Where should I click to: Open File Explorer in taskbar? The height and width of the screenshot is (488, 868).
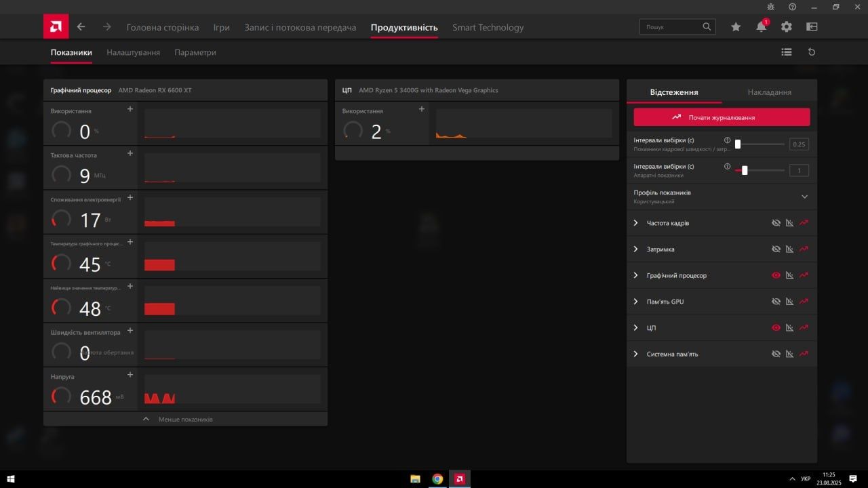coord(415,479)
